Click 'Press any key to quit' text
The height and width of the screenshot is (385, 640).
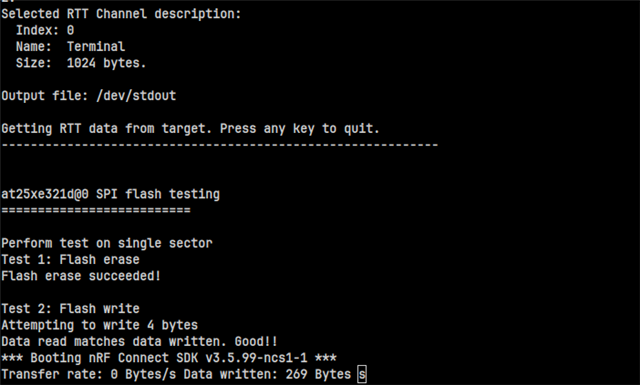click(300, 129)
